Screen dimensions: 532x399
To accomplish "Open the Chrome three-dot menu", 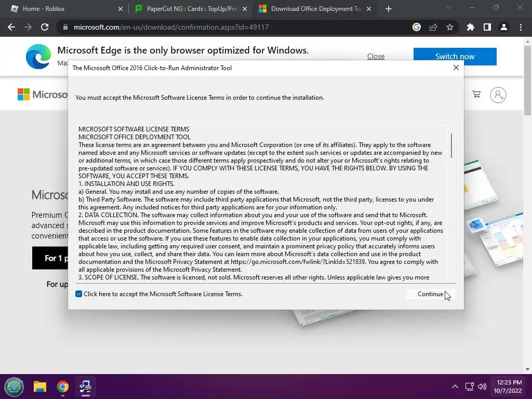I will point(521,27).
